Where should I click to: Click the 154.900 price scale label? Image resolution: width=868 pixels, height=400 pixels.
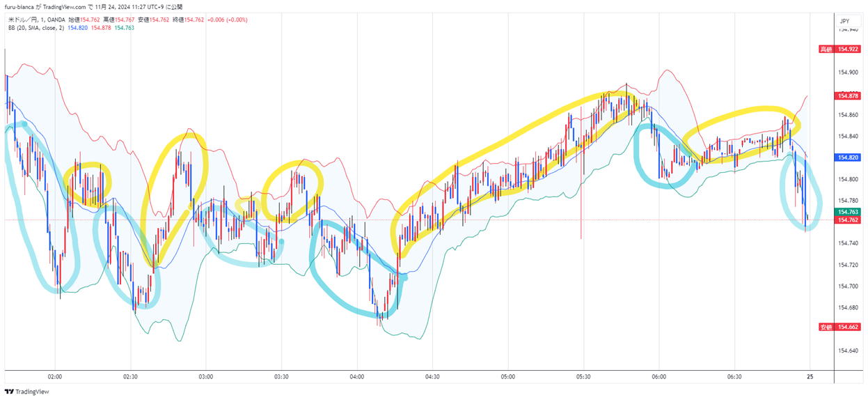click(848, 72)
